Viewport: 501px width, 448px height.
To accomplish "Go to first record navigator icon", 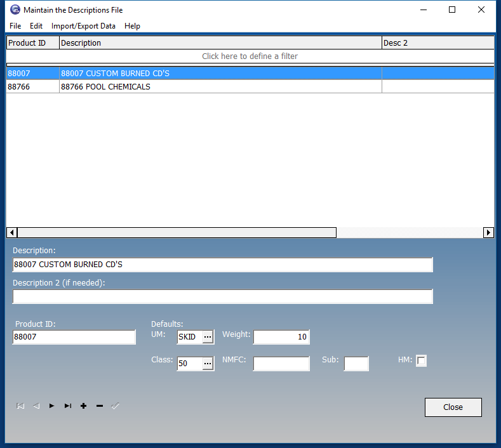I will coord(20,406).
